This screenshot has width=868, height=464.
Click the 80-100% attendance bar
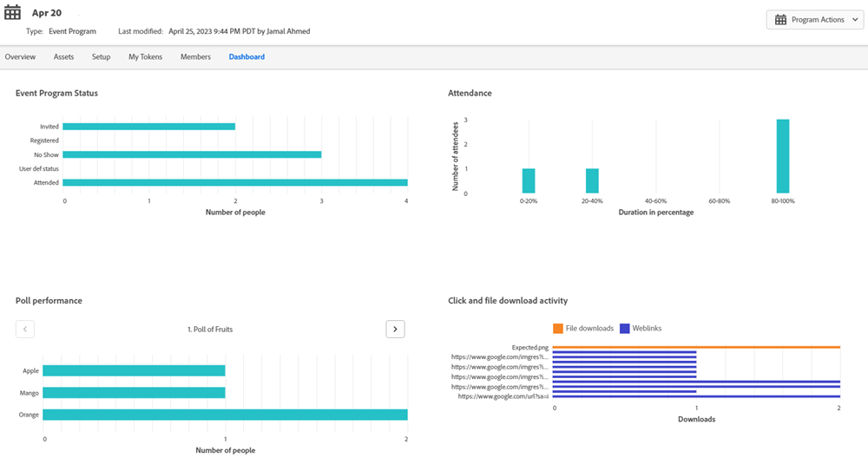tap(783, 156)
